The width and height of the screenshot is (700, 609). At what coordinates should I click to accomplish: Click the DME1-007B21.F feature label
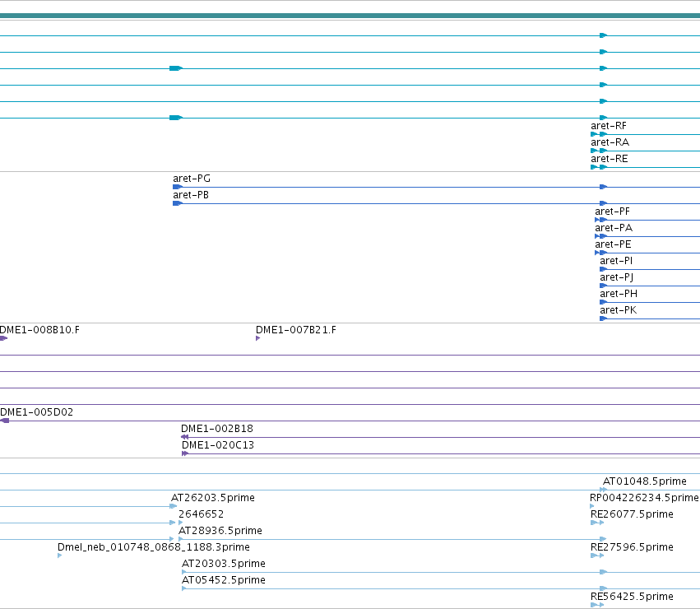pos(296,330)
